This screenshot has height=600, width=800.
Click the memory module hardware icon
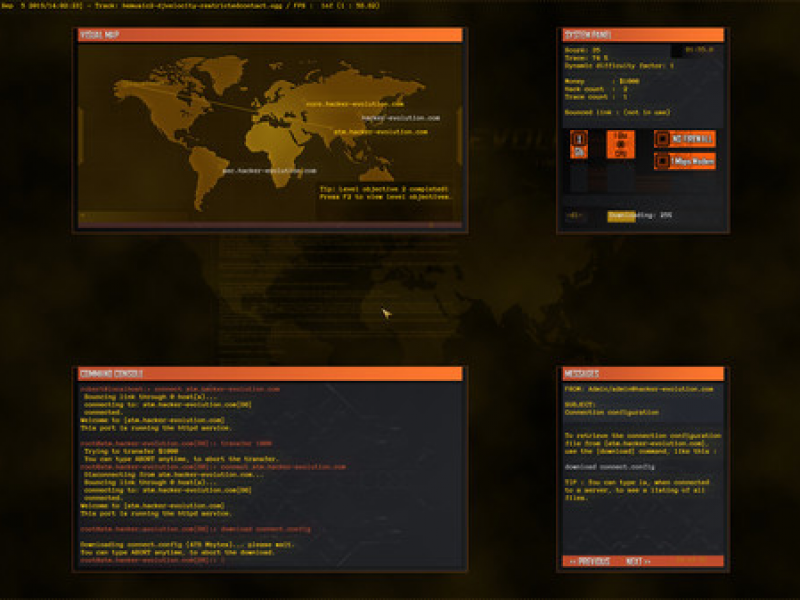point(579,144)
